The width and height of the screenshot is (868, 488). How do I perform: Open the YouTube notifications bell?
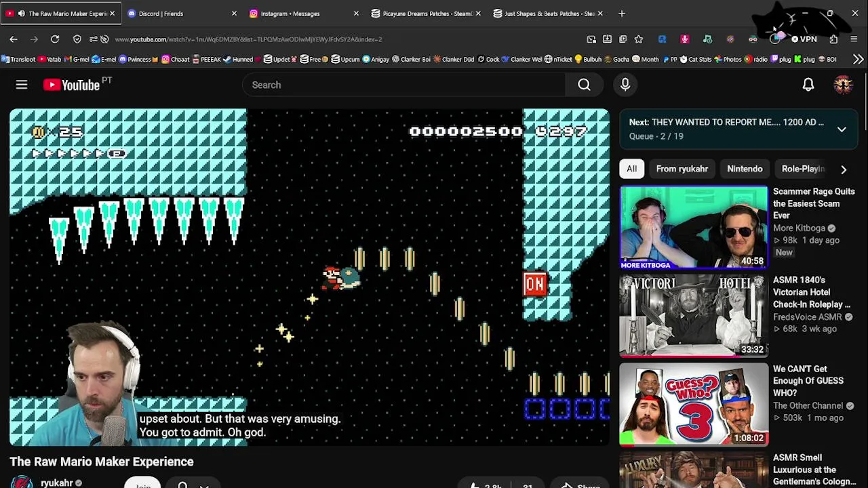808,85
